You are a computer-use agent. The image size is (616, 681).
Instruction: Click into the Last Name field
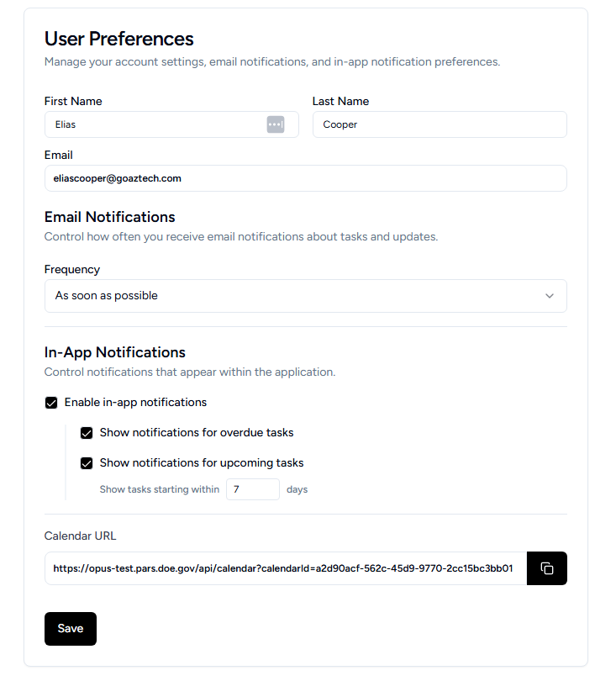(439, 124)
